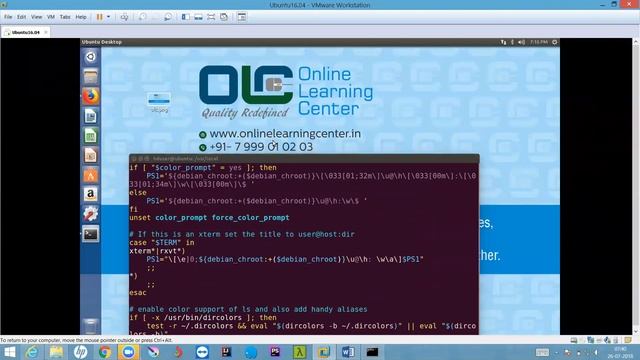Click the 'enable color support of ls' comment
The height and width of the screenshot is (360, 640).
click(x=248, y=309)
